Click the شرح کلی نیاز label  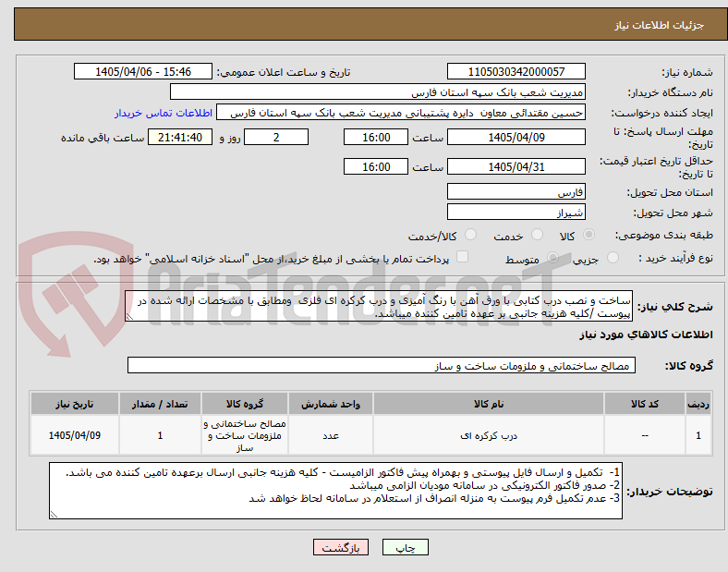[x=674, y=307]
